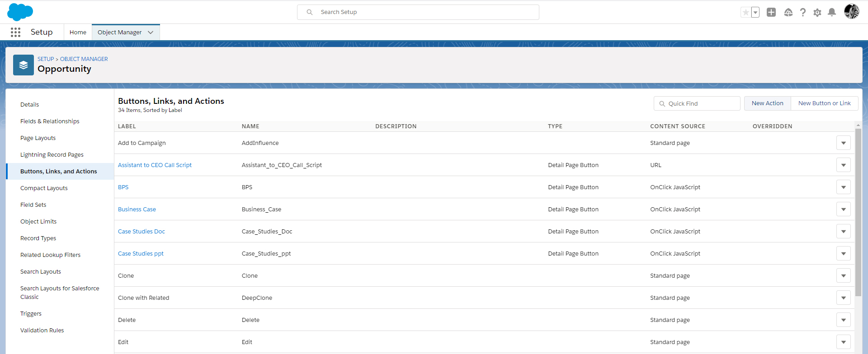Open the row menu for BPS

[843, 187]
